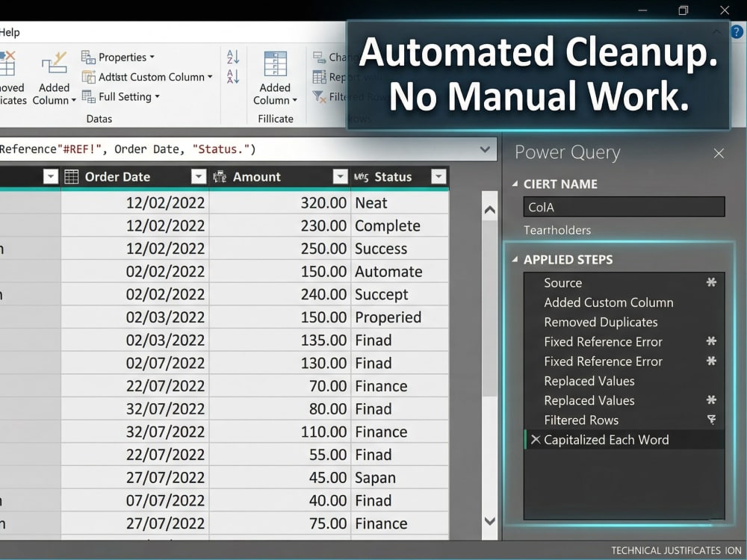Open settings gear for Source step
The width and height of the screenshot is (747, 560).
711,282
